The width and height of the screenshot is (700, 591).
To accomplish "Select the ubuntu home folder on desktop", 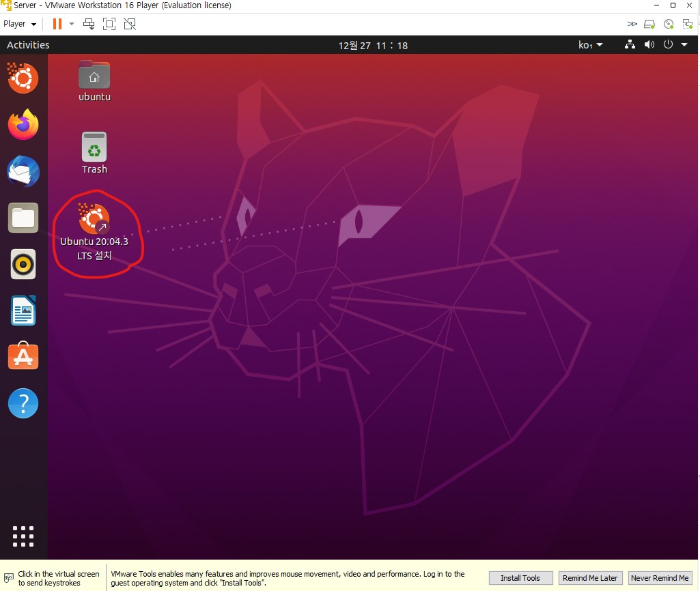I will [94, 81].
